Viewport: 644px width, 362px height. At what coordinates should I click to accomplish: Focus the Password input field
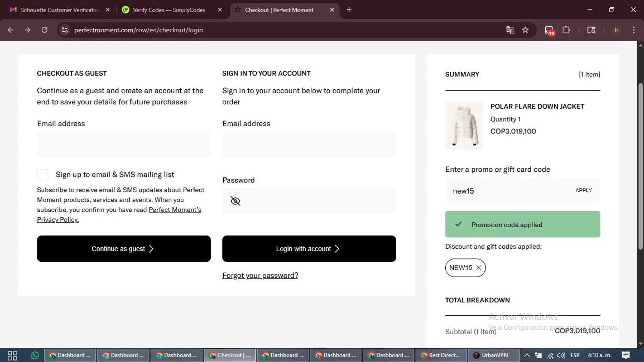coord(309,201)
